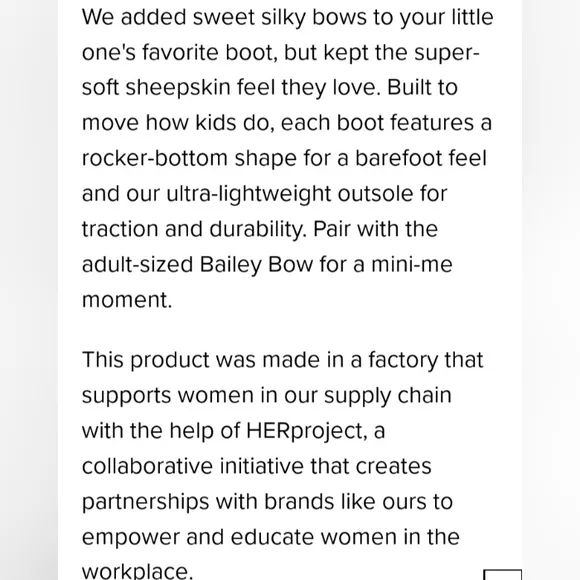This screenshot has width=580, height=580.
Task: Click the phrase "traction and durability"
Action: click(192, 229)
